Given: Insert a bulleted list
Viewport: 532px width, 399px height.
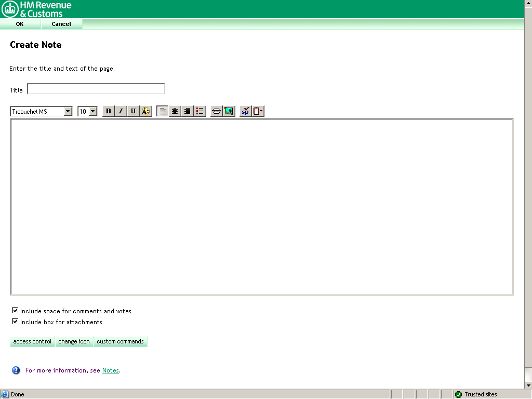Looking at the screenshot, I should coord(200,111).
